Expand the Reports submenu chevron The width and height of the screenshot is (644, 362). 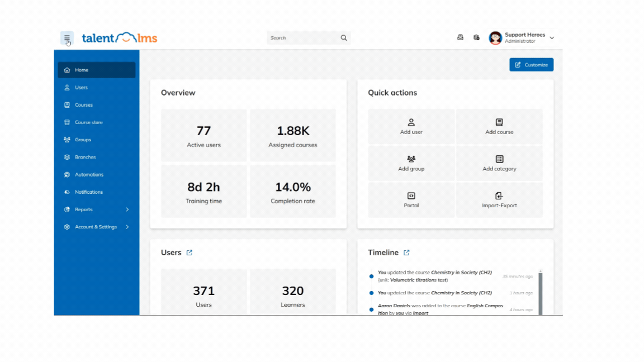coord(127,209)
